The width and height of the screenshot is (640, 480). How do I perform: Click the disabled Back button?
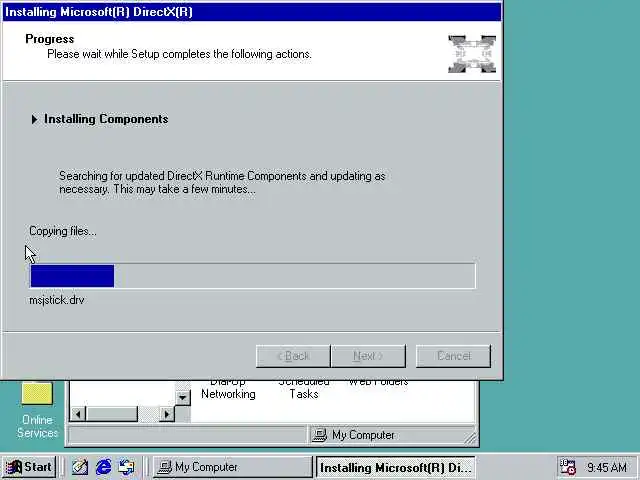pyautogui.click(x=293, y=356)
